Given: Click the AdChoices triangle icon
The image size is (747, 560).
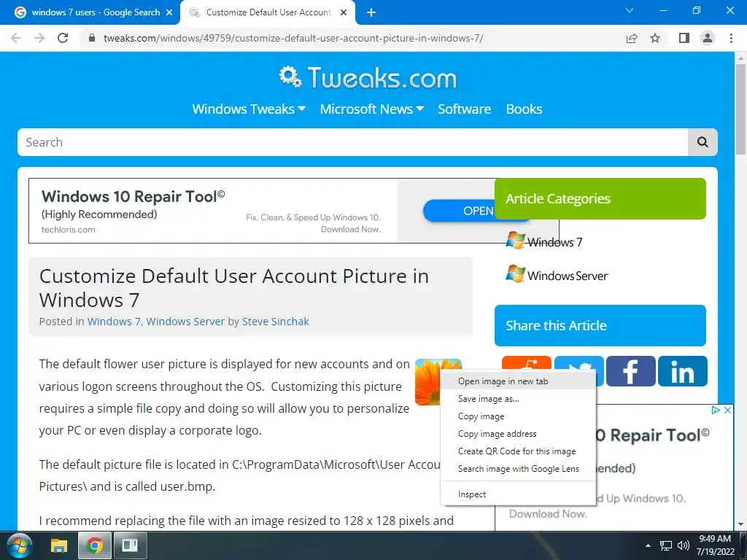Looking at the screenshot, I should 716,411.
